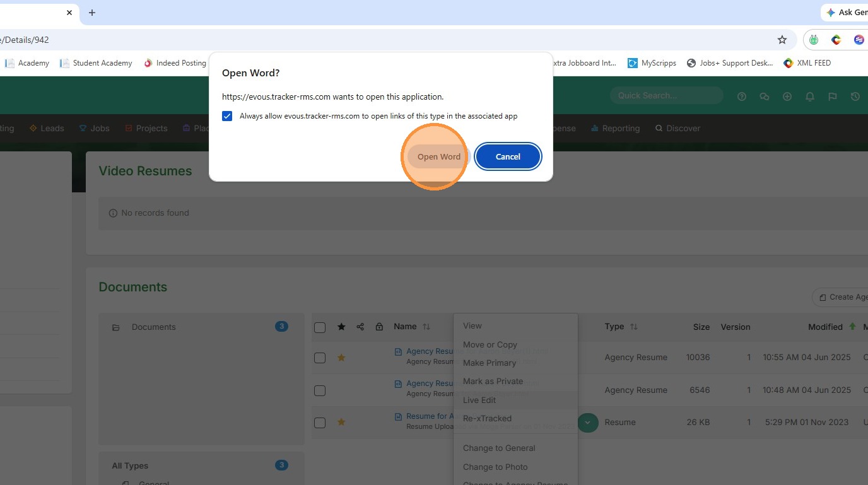Sort documents by Name
Image resolution: width=868 pixels, height=485 pixels.
point(411,327)
